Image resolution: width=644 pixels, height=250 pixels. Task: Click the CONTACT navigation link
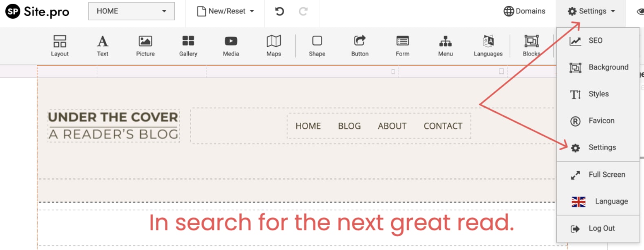click(x=443, y=126)
